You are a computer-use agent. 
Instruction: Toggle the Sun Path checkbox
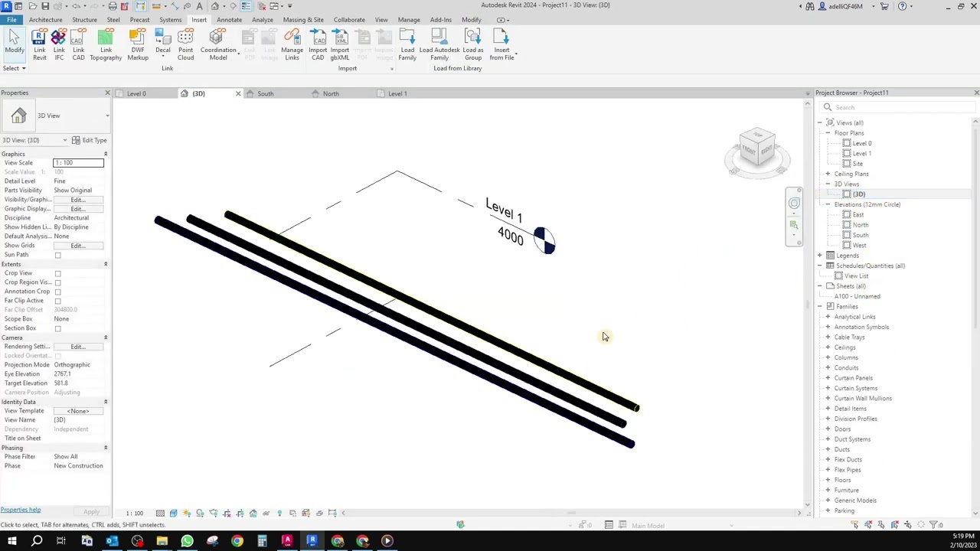(x=57, y=255)
